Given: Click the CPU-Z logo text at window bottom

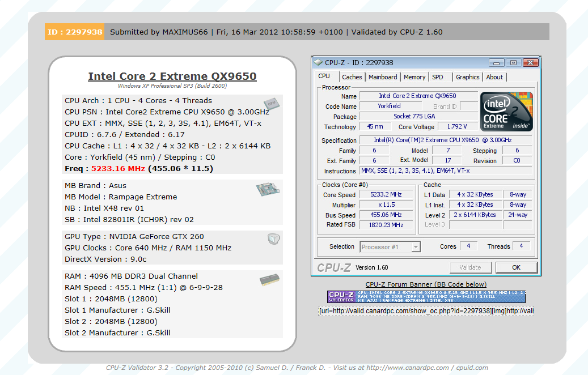Looking at the screenshot, I should pyautogui.click(x=334, y=267).
